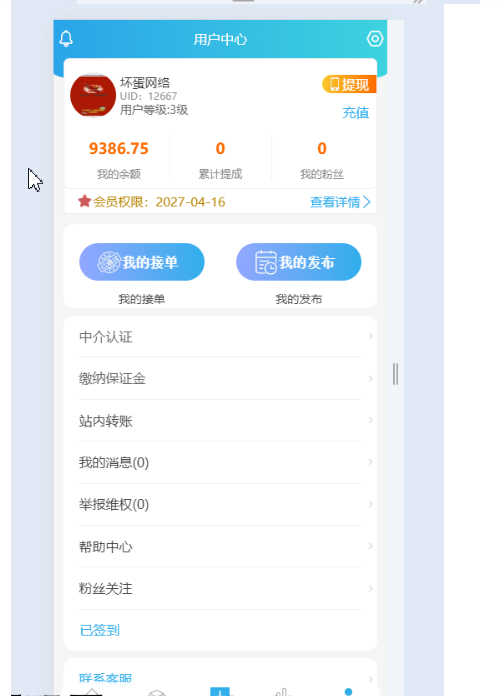Expand the 中介认证 row chevron
The image size is (500, 696).
tap(370, 336)
